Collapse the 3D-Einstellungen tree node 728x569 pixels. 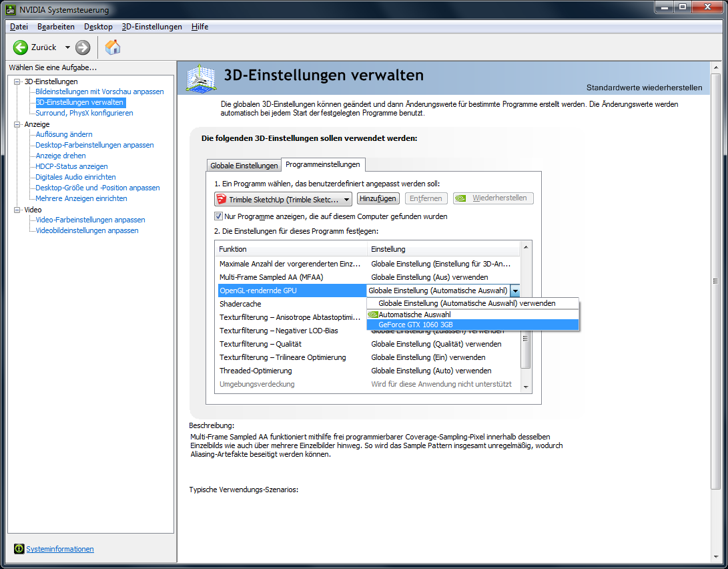[x=18, y=81]
